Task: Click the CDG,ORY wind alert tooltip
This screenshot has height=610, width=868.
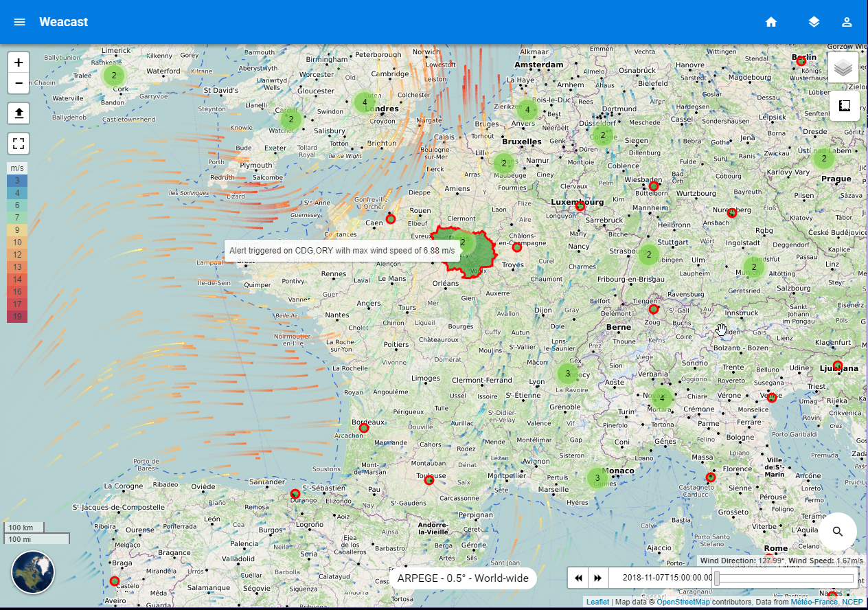Action: tap(342, 250)
